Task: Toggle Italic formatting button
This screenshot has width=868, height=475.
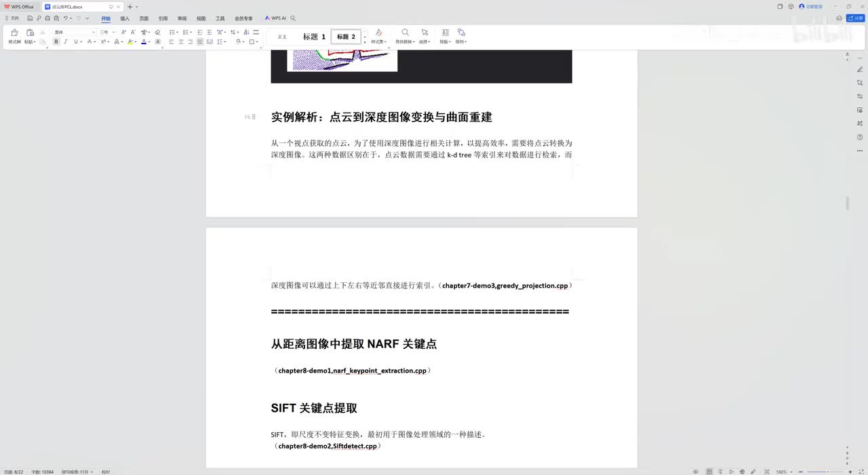Action: point(66,41)
